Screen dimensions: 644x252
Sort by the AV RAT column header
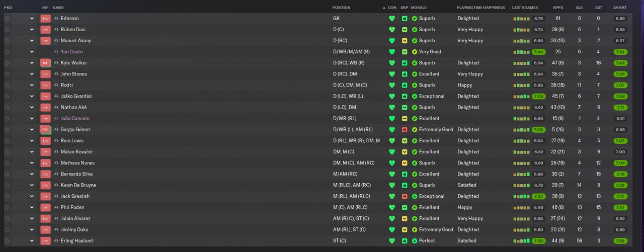coord(619,8)
